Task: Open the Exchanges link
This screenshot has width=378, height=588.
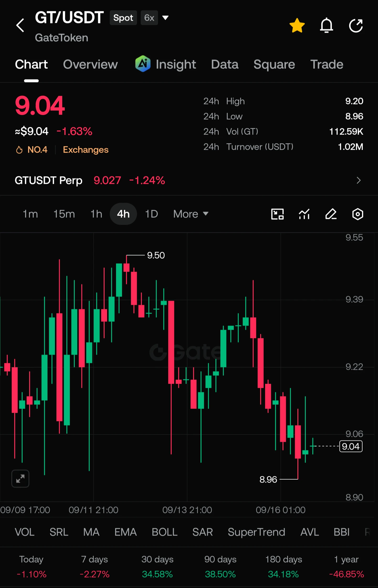Action: (x=86, y=150)
